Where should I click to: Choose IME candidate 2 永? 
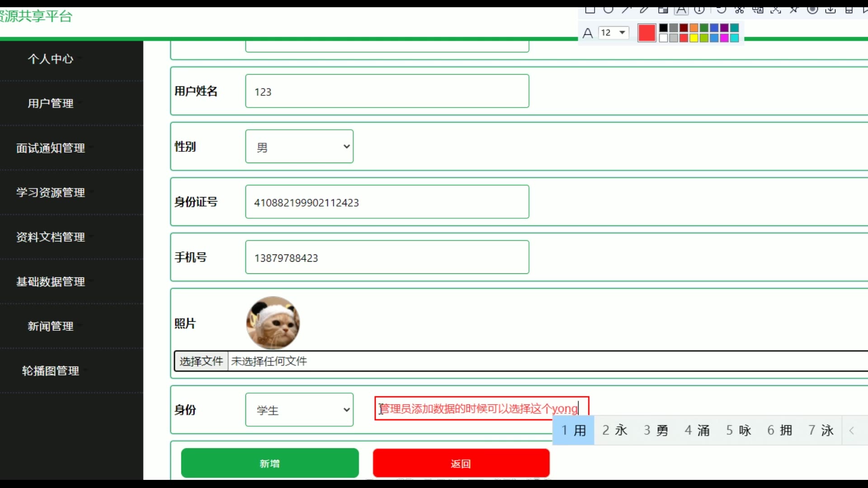615,430
